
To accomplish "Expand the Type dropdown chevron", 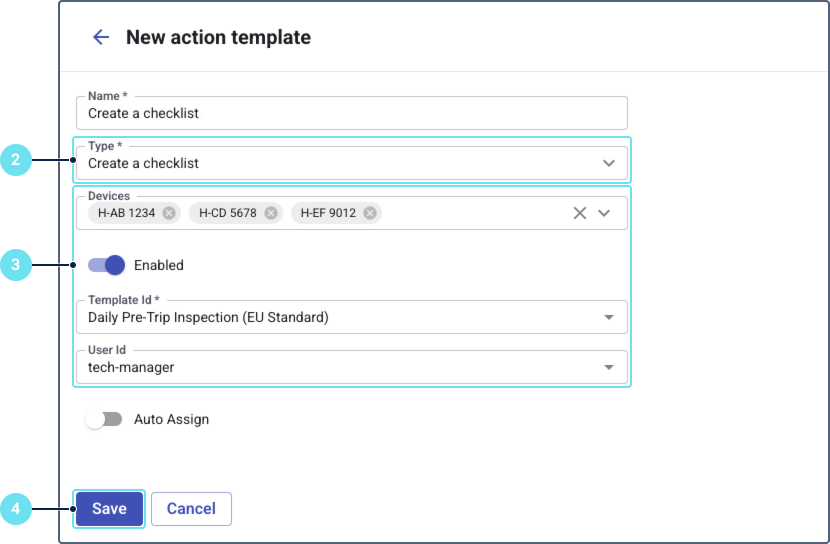I will pyautogui.click(x=609, y=163).
